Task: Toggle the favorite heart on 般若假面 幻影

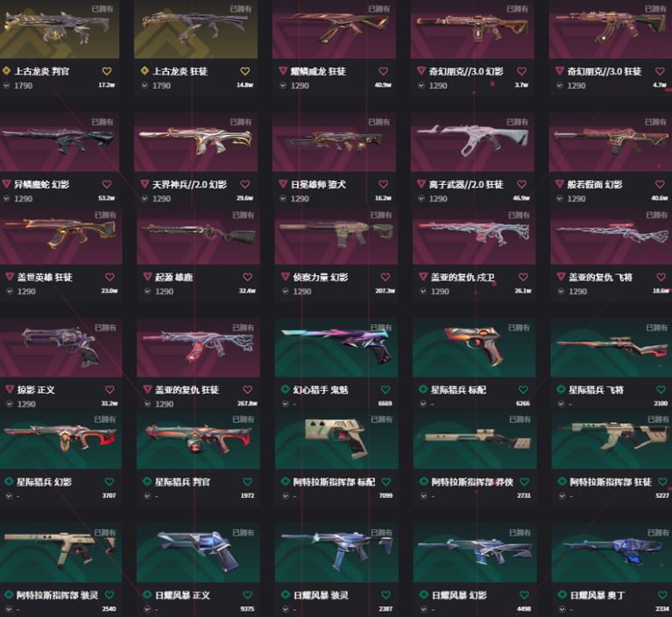Action: coord(660,184)
